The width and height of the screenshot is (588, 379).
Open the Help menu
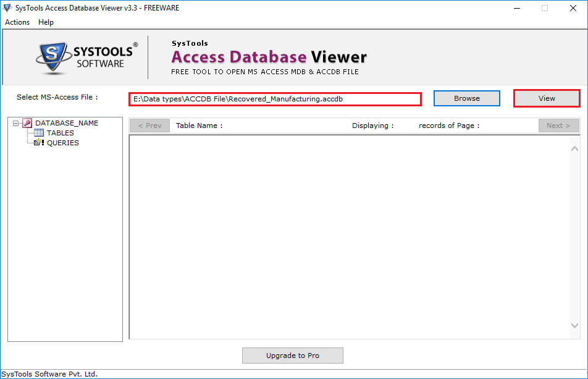tap(46, 22)
